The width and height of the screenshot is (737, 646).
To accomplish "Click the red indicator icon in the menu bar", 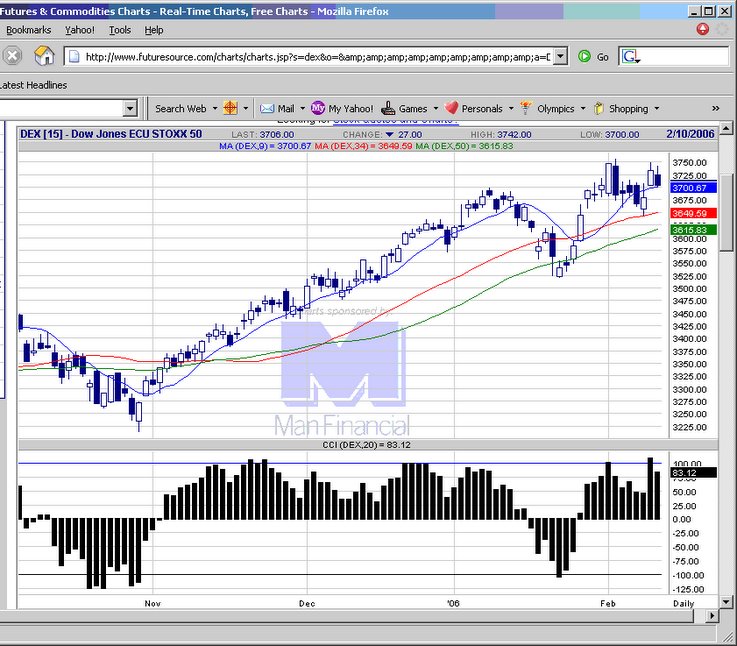I will point(703,29).
